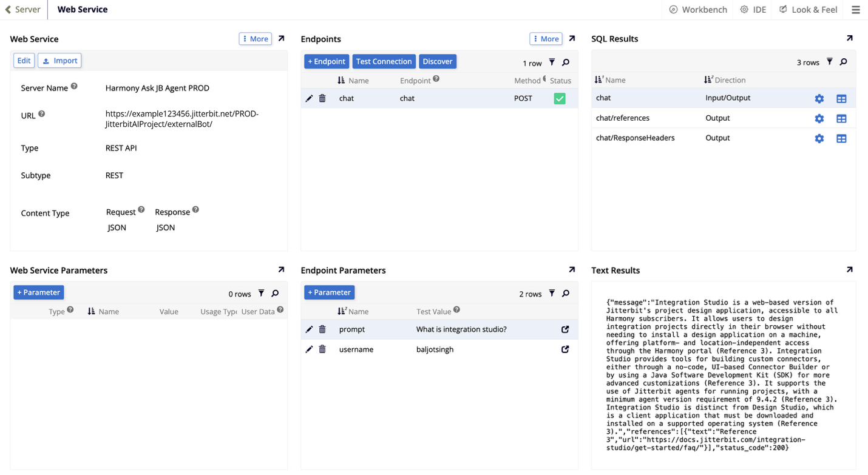
Task: Click the Import button
Action: click(x=59, y=61)
